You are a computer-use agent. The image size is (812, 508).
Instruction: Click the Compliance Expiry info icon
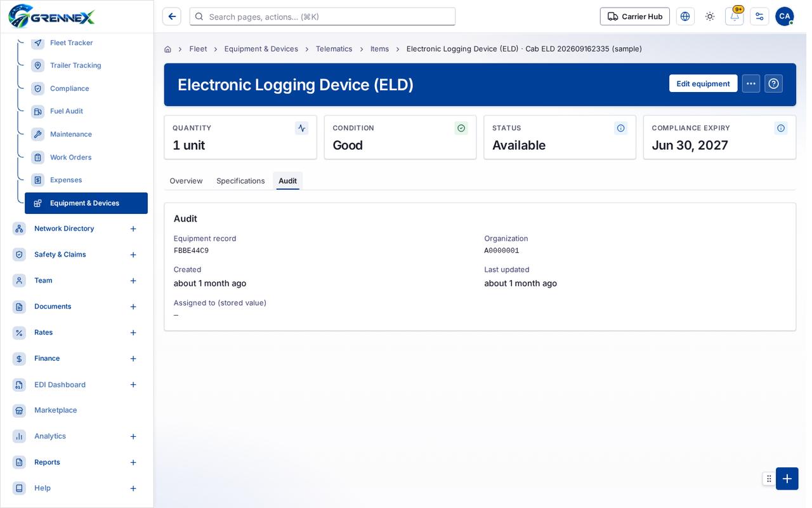click(x=781, y=128)
